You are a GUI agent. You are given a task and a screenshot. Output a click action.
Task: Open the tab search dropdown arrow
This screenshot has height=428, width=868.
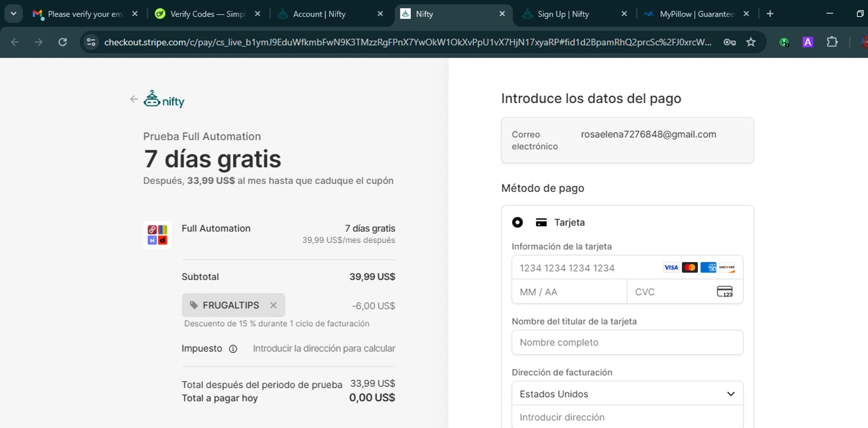[x=13, y=14]
